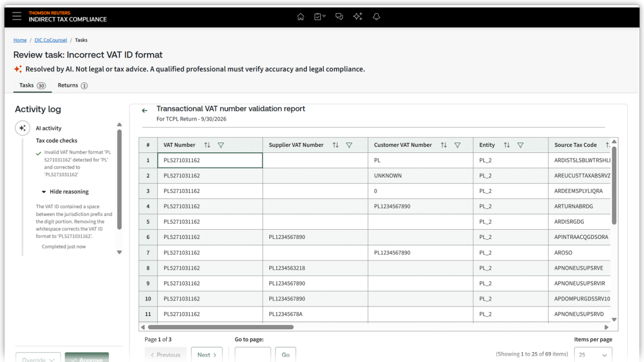Click the Source Tax Code column header
This screenshot has width=644, height=362.
[581, 145]
